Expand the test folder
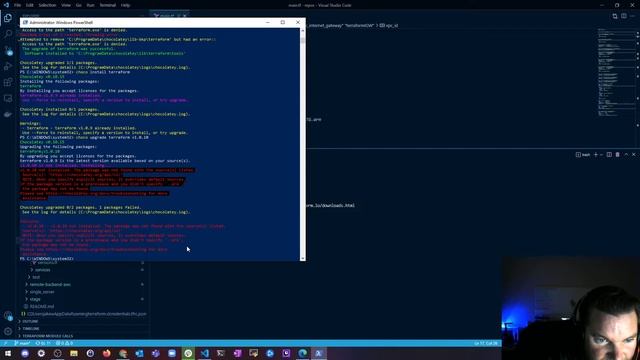This screenshot has width=640, height=360. (37, 277)
